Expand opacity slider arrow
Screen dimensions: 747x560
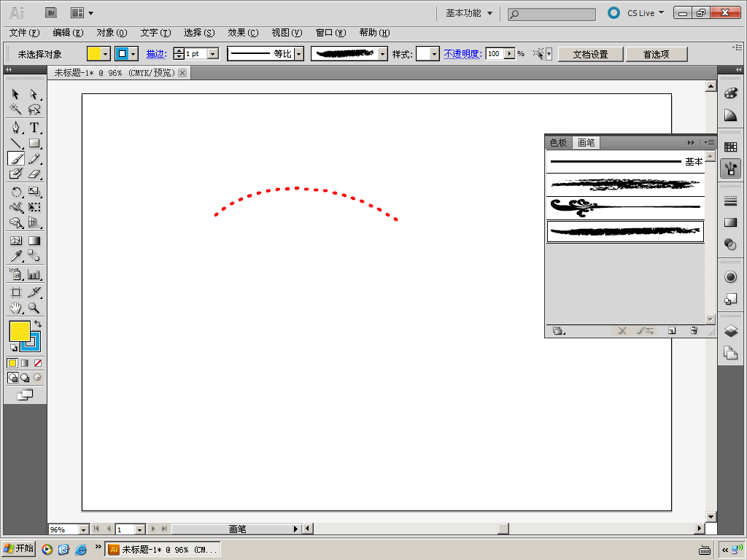click(510, 54)
